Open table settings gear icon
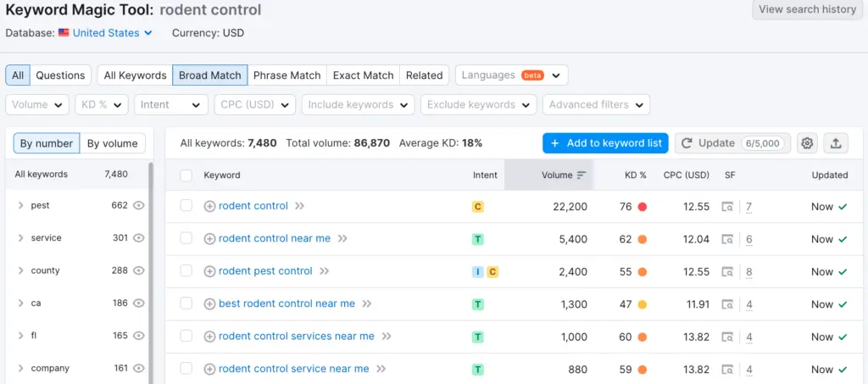The width and height of the screenshot is (868, 384). 807,143
